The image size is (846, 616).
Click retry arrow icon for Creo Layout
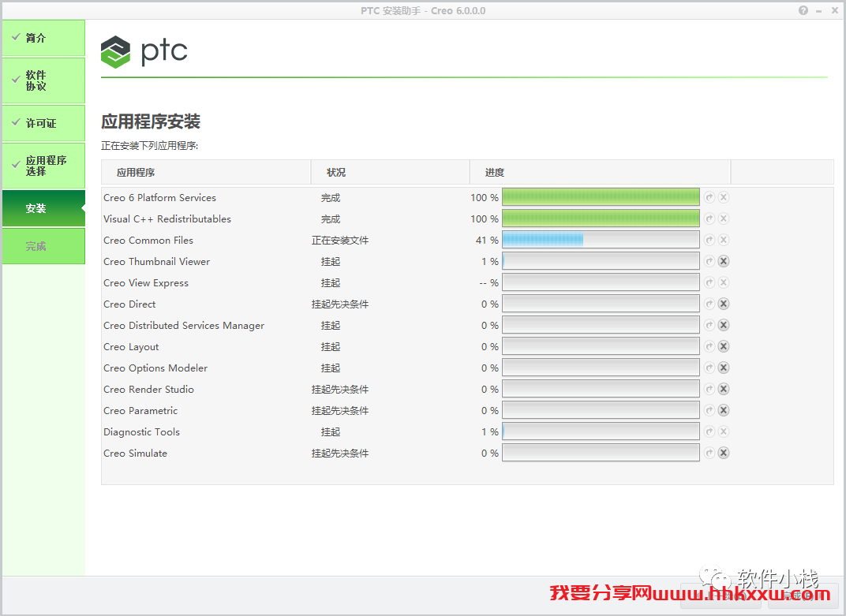[x=709, y=346]
